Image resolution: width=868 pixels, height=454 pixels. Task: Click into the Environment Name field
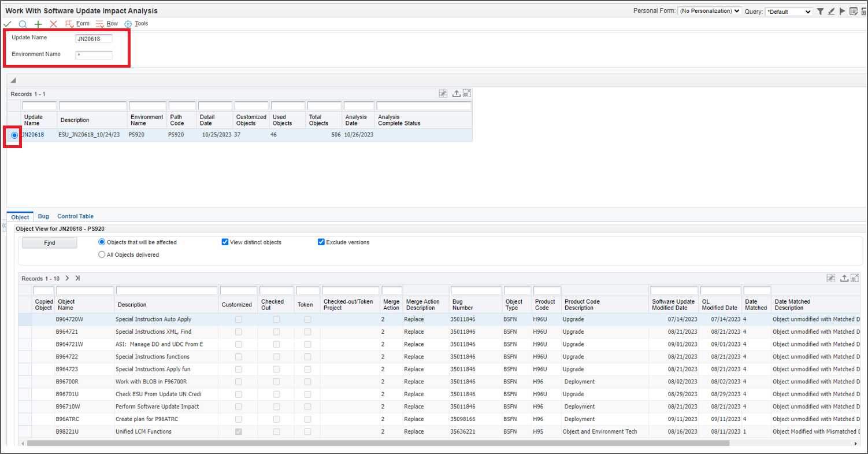94,56
